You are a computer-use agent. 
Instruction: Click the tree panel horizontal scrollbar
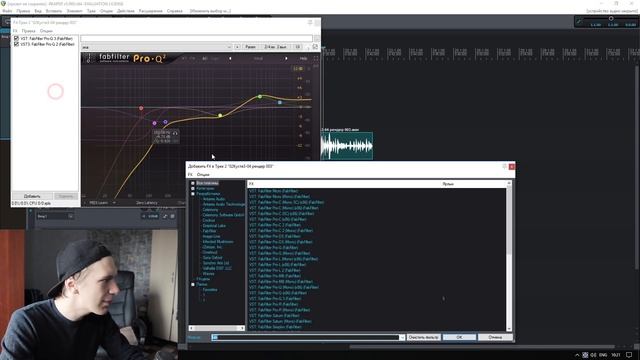pyautogui.click(x=216, y=328)
